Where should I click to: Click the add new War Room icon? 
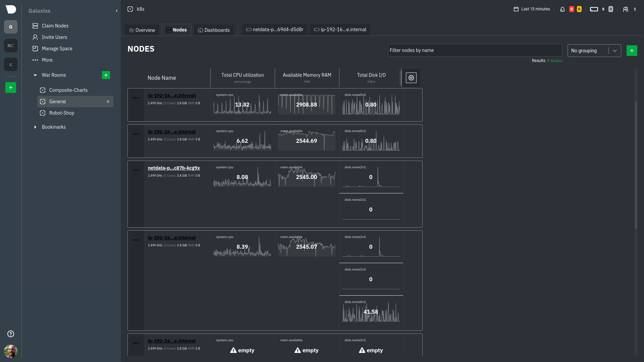106,75
